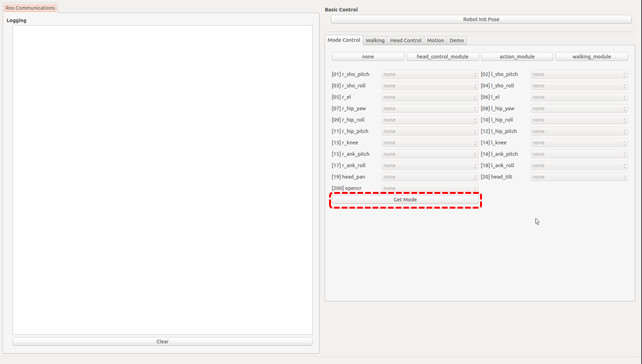Select the action_module button

pyautogui.click(x=517, y=56)
